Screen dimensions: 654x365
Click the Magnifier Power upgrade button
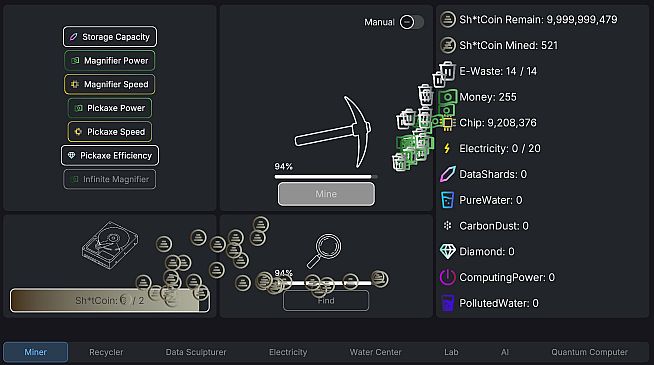[110, 60]
